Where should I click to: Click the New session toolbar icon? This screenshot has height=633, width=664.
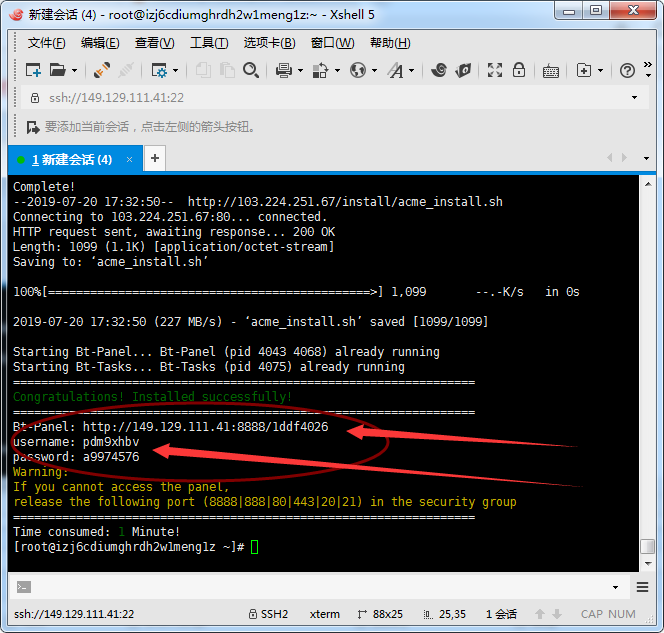33,70
